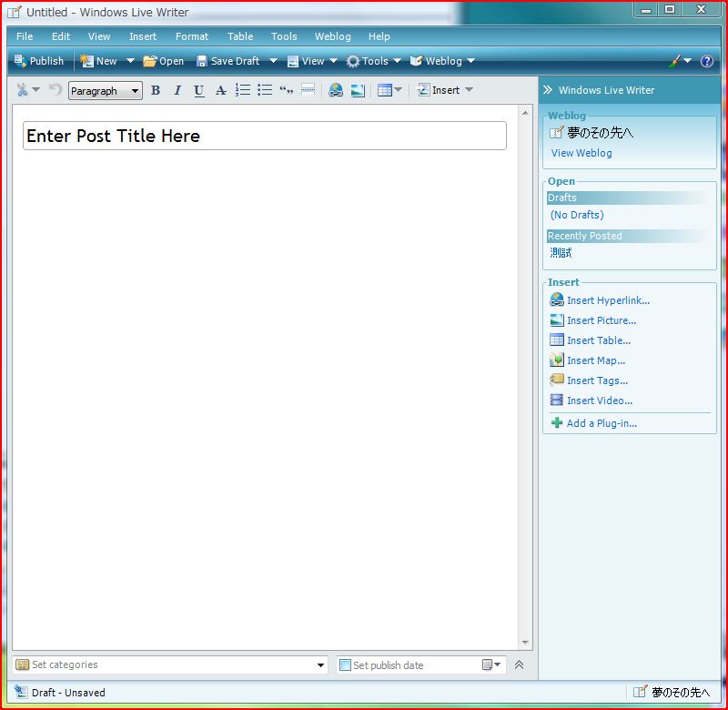Open the View menu

click(x=99, y=36)
